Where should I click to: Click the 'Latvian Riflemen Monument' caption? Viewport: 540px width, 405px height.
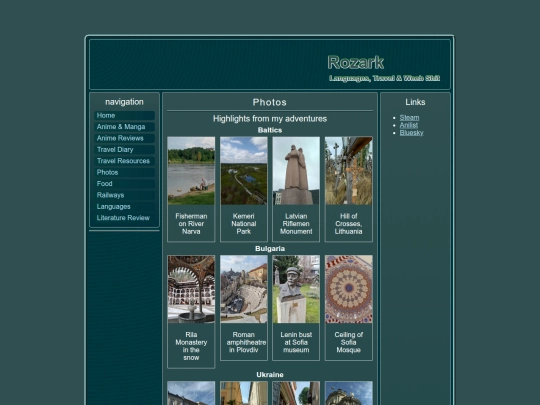(296, 224)
